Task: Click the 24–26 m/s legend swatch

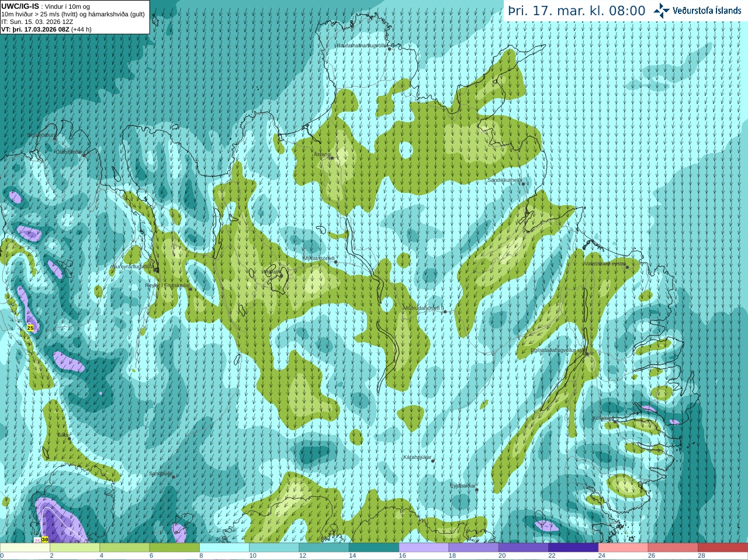Action: [624, 548]
